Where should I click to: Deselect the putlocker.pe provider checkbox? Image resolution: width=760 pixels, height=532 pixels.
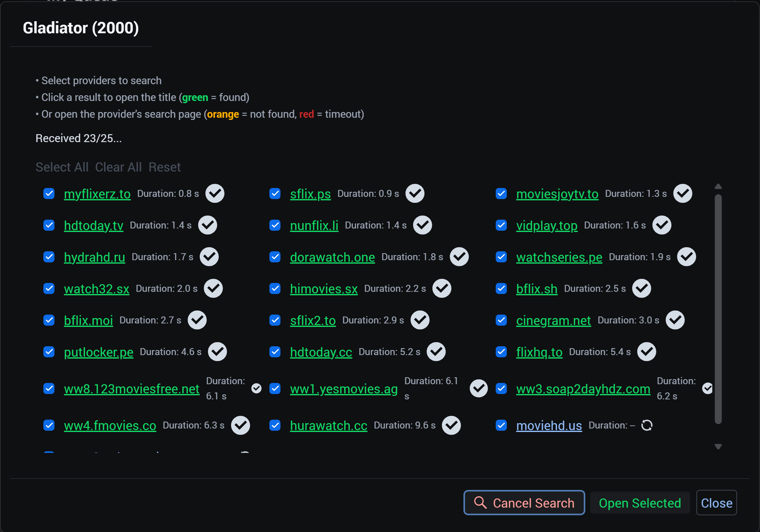coord(49,352)
